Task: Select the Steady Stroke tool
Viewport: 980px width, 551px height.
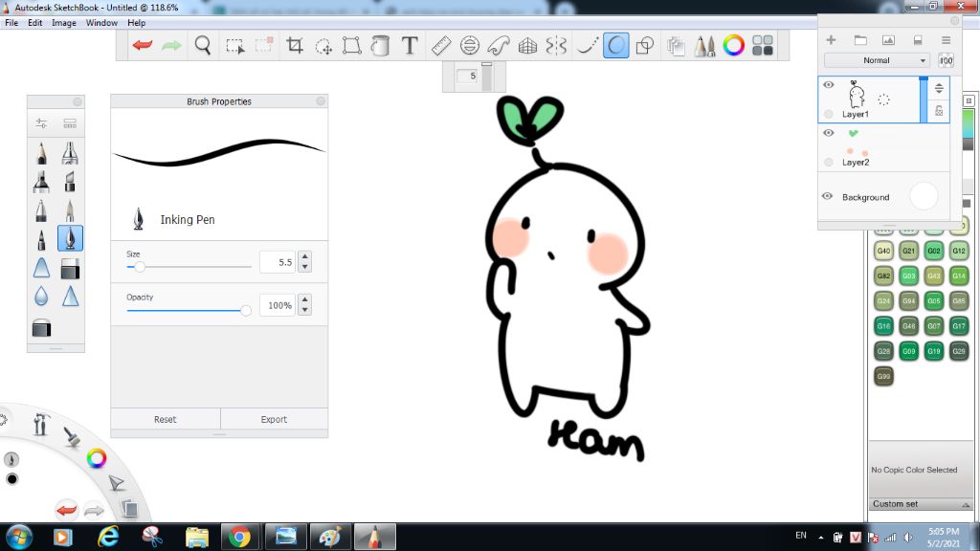Action: click(x=587, y=45)
